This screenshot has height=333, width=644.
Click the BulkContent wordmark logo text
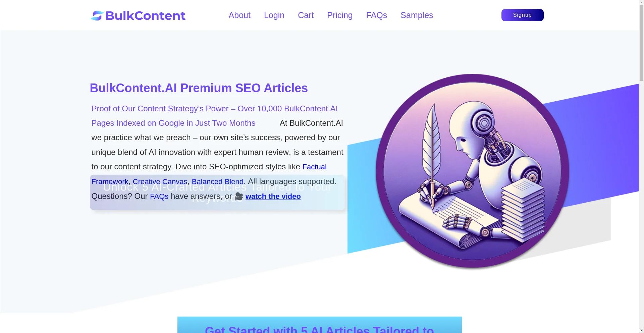(146, 15)
